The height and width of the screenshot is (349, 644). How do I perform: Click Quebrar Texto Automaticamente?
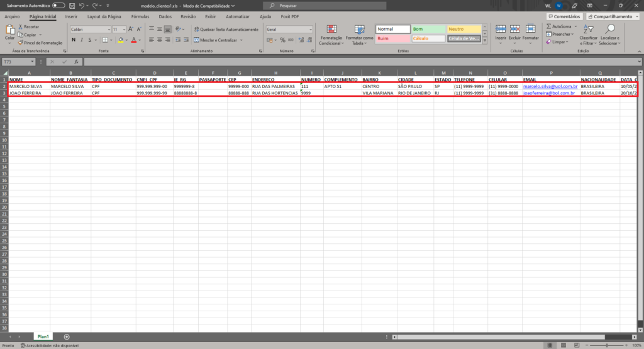coord(225,29)
